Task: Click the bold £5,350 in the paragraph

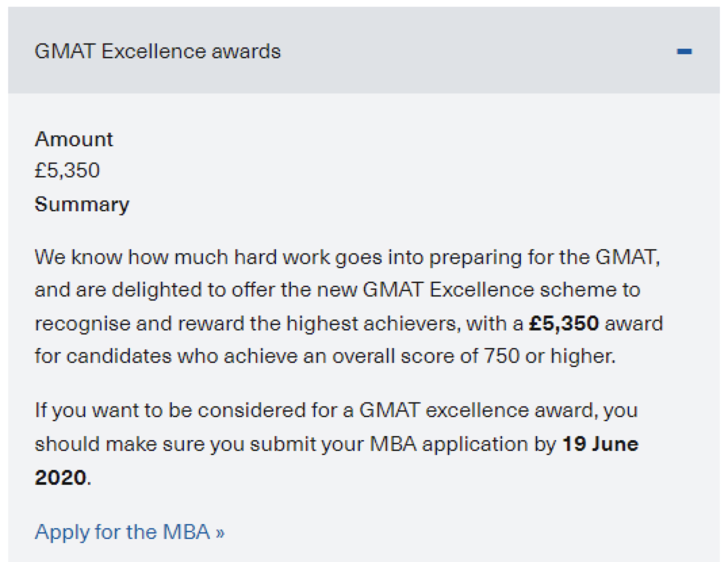Action: click(564, 323)
